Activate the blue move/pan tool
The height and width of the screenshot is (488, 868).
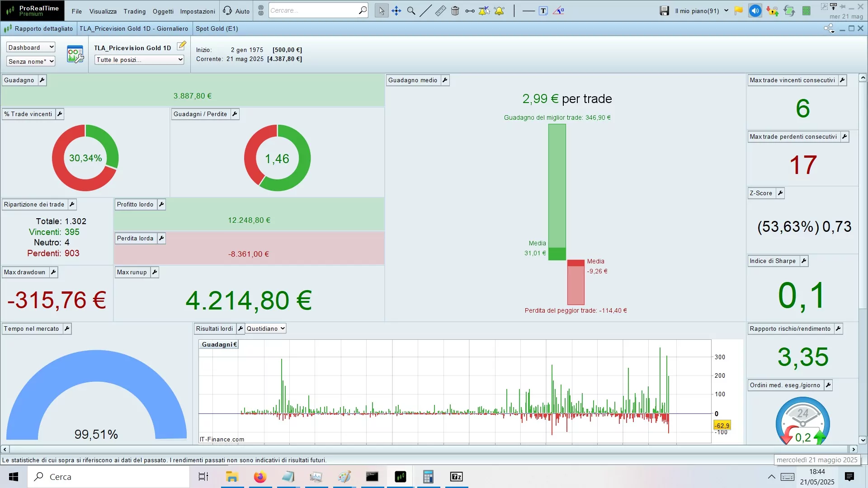[x=396, y=11]
